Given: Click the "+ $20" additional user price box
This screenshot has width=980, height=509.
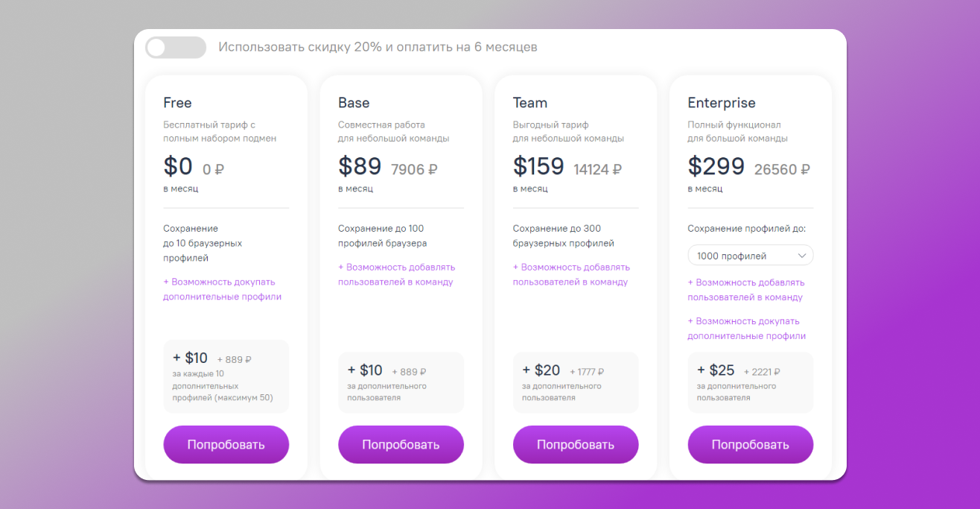Looking at the screenshot, I should click(x=575, y=382).
